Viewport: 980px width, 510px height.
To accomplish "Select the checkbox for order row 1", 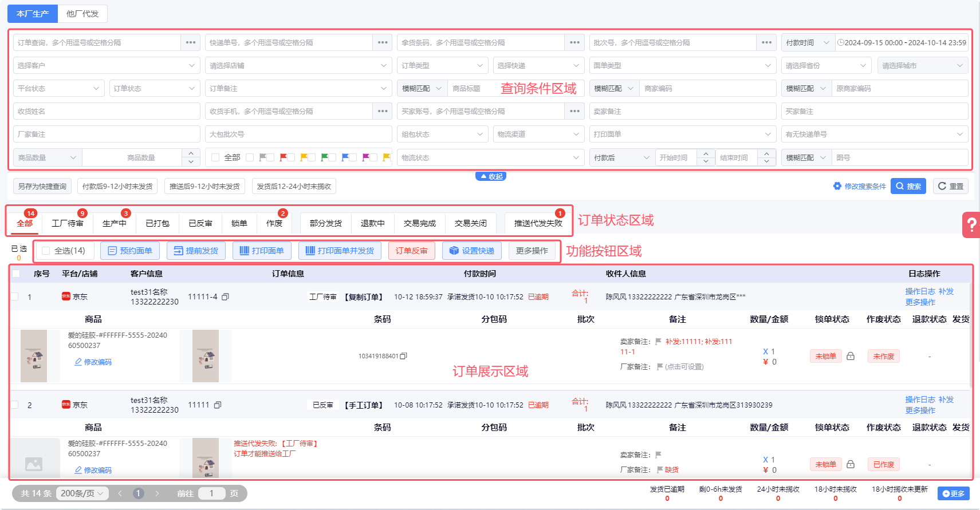I will [14, 296].
